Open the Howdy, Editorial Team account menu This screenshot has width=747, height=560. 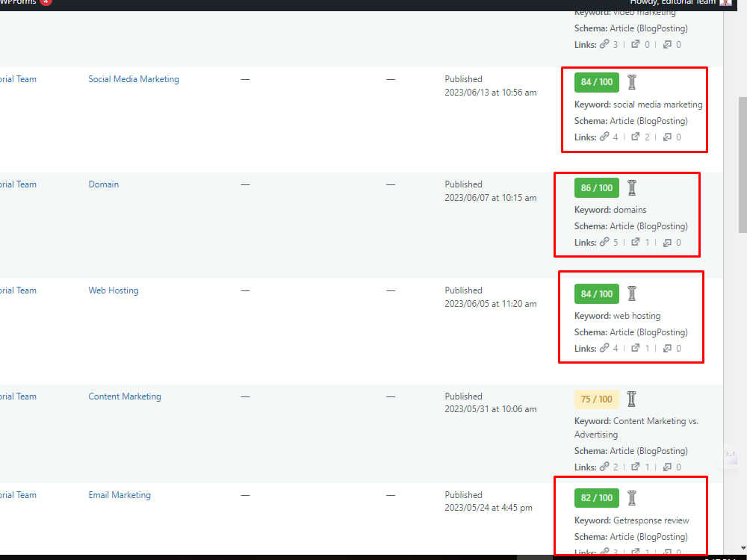[680, 2]
